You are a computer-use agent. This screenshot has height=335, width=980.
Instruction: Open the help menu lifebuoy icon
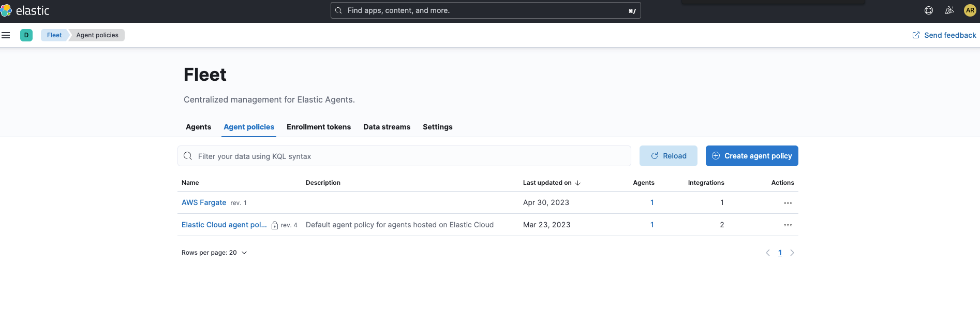pyautogui.click(x=929, y=10)
